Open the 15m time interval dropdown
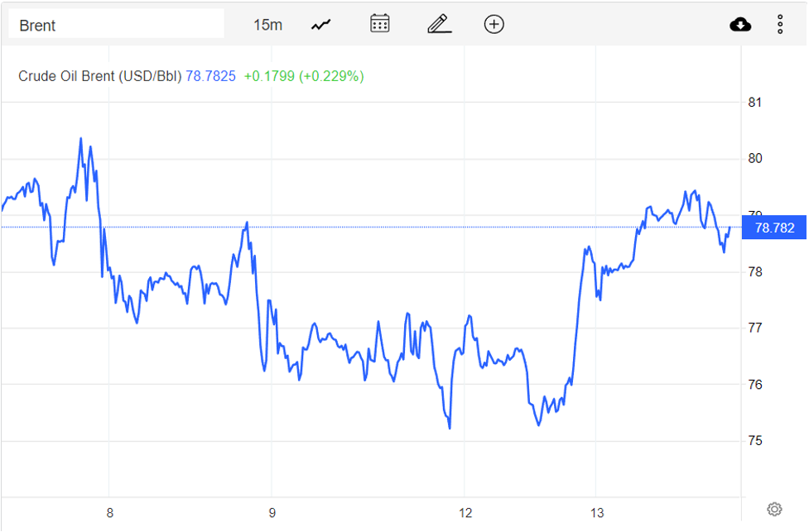The height and width of the screenshot is (532, 809). 267,25
